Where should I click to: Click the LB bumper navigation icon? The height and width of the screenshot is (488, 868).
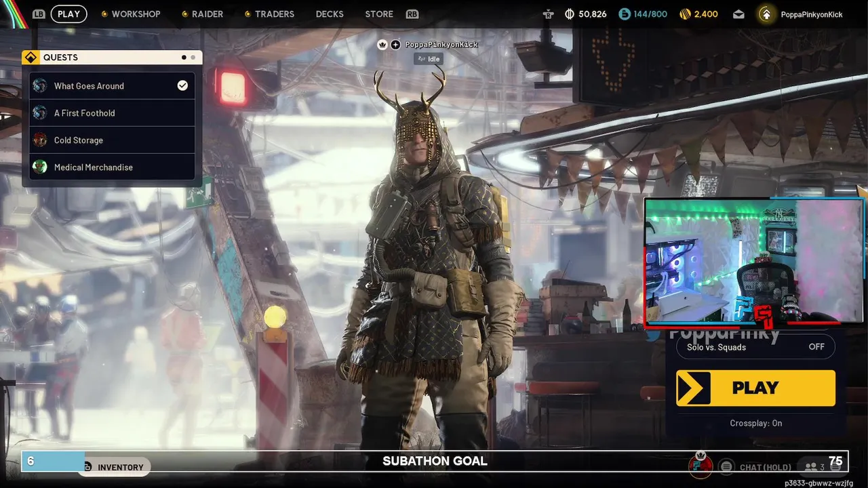39,14
